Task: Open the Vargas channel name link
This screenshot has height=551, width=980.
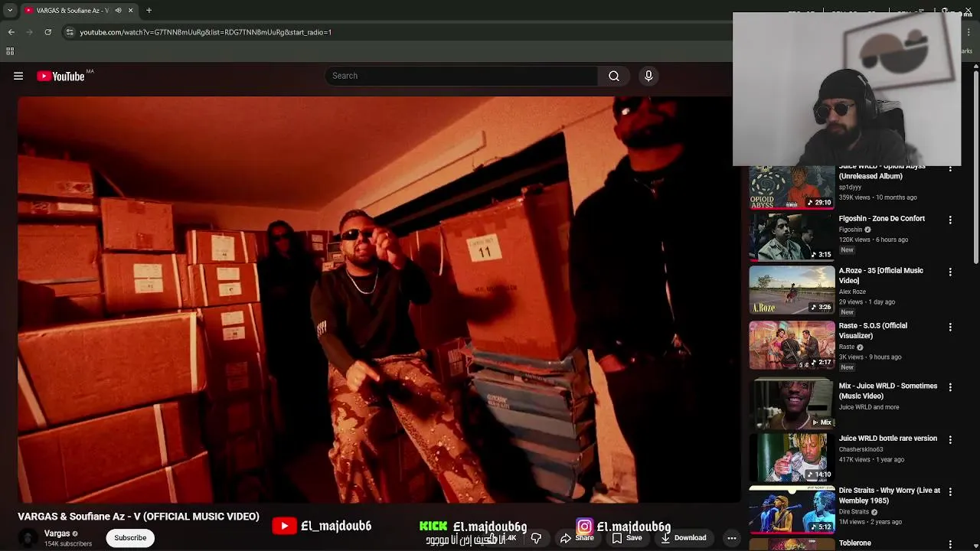Action: 57,533
